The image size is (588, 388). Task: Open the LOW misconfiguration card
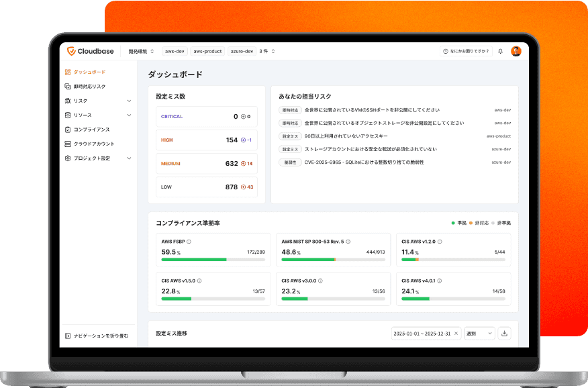[x=207, y=187]
